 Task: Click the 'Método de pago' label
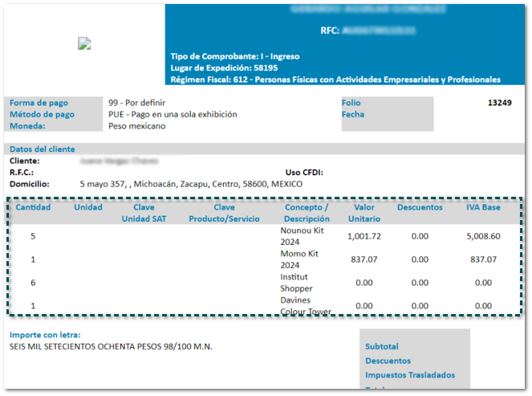(42, 114)
